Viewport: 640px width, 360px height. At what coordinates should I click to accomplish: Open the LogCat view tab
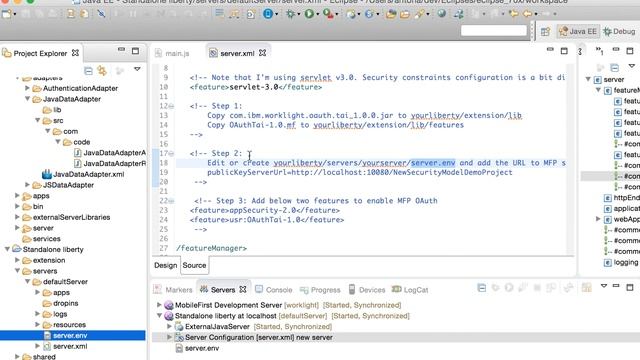[x=410, y=290]
